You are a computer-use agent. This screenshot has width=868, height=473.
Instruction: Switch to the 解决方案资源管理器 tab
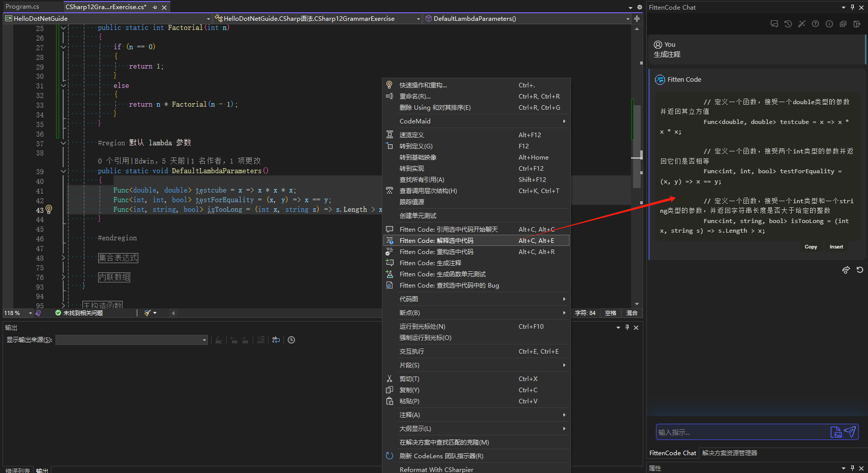[729, 453]
